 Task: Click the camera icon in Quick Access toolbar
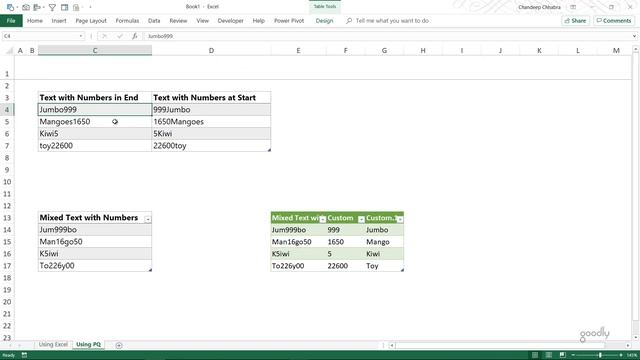point(26,7)
